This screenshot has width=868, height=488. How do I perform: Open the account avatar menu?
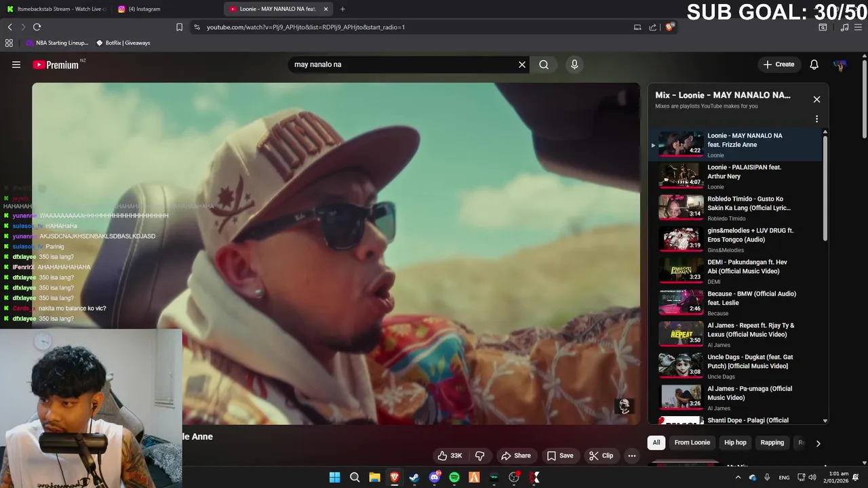tap(840, 64)
